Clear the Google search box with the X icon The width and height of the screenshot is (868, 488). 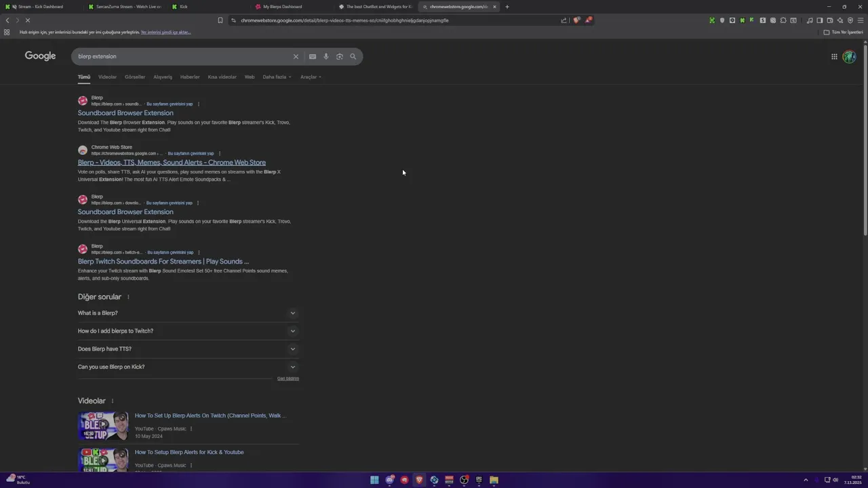pos(296,56)
